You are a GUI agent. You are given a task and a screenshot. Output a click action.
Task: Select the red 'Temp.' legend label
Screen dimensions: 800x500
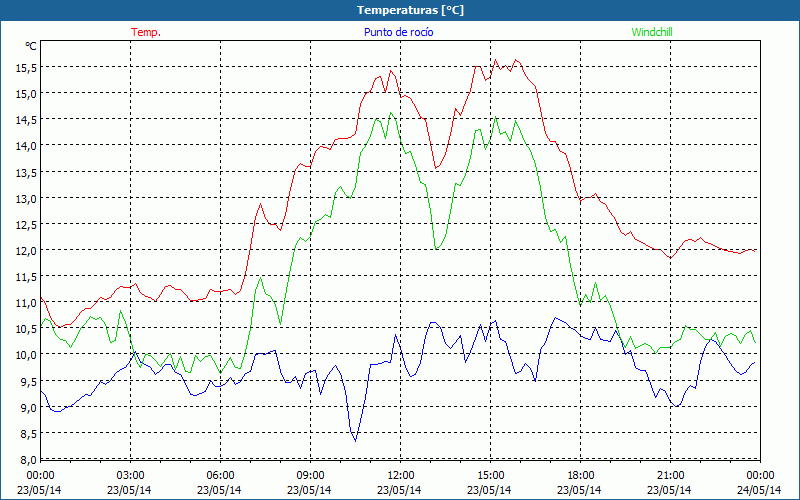(x=146, y=32)
